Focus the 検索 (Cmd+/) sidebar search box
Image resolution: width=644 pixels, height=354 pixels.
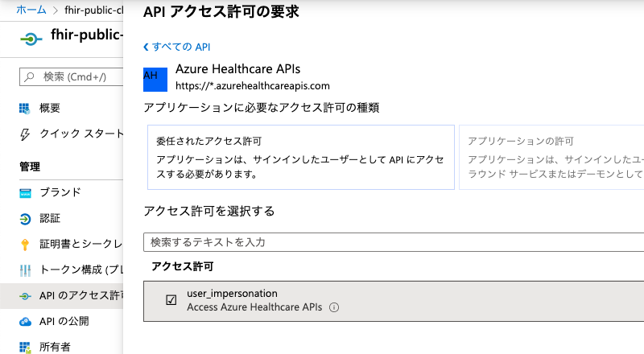tap(72, 76)
